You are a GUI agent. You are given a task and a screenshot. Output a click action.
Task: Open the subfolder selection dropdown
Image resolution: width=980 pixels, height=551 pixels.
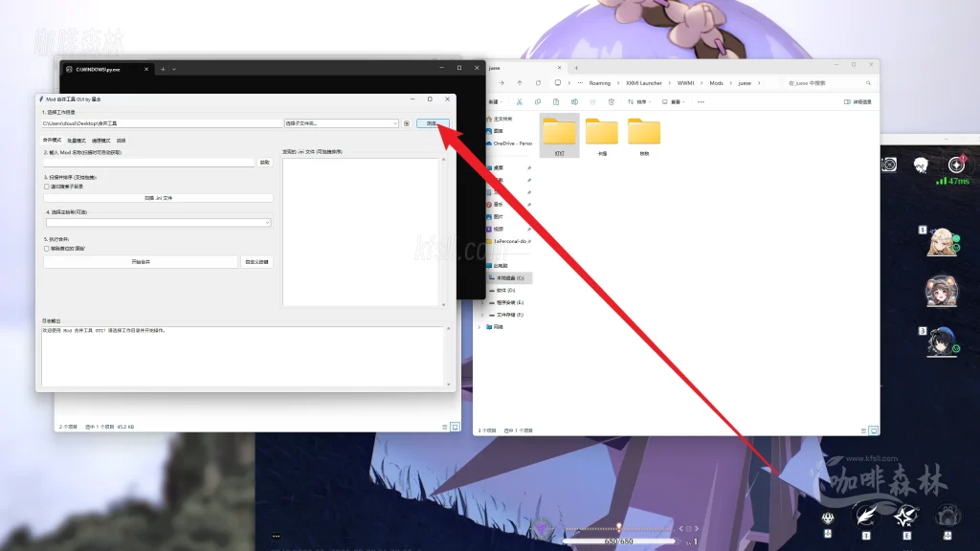click(341, 123)
